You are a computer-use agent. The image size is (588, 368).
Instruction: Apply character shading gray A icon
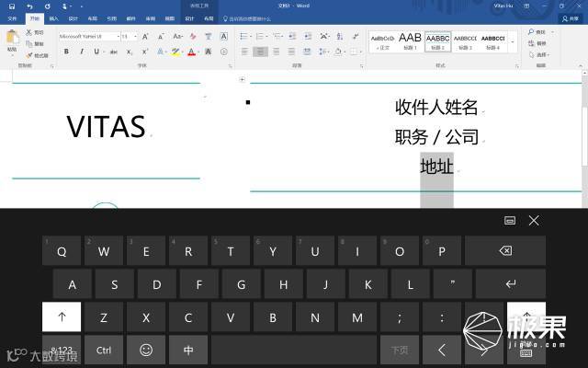[209, 52]
